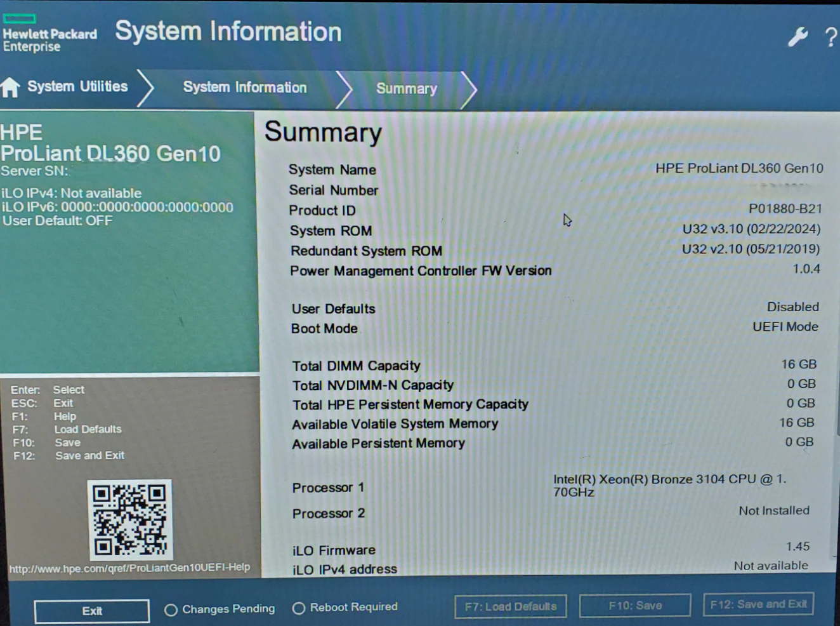Select Total DIMM Capacity label
The image size is (840, 626).
coord(356,366)
